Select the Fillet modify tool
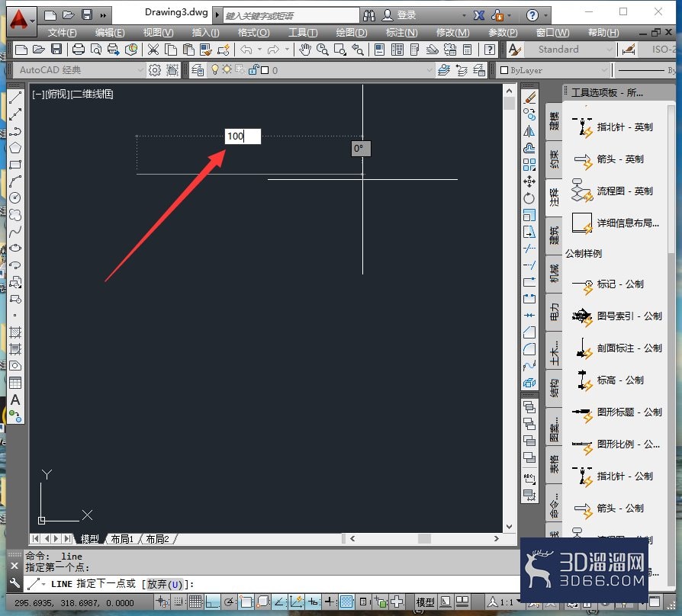 pos(529,349)
